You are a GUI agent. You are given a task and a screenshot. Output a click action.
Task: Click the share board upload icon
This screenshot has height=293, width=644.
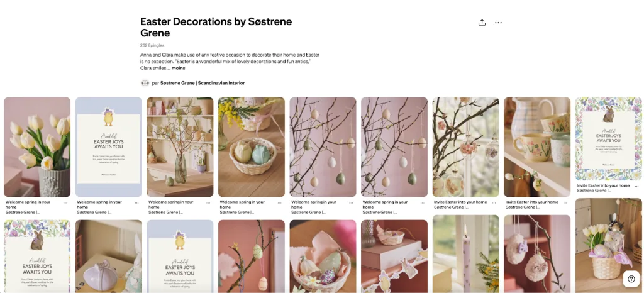point(482,23)
